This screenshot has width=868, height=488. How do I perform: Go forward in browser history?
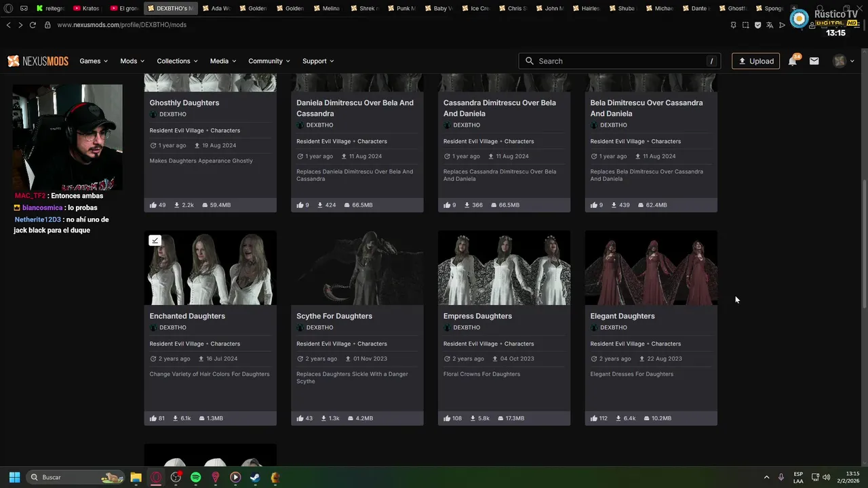(x=20, y=25)
